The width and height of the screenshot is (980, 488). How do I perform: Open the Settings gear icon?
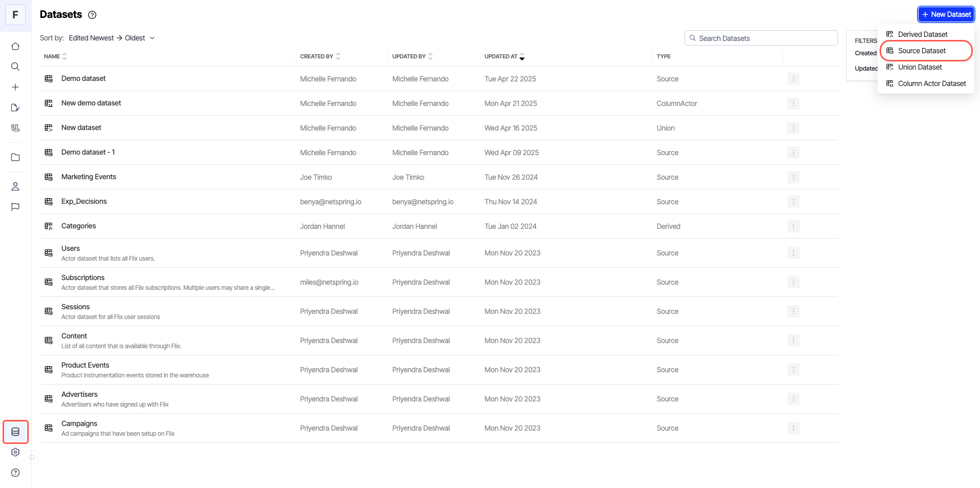(x=15, y=452)
